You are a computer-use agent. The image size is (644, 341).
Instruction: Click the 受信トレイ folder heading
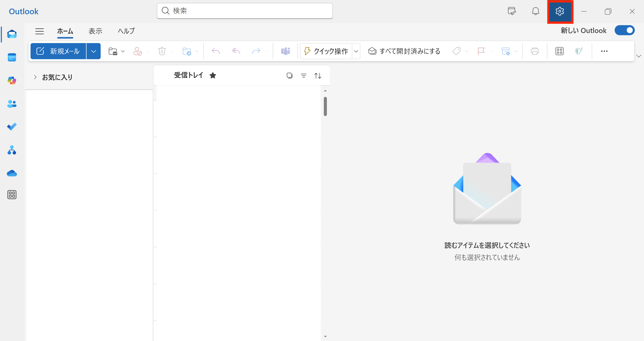click(189, 75)
